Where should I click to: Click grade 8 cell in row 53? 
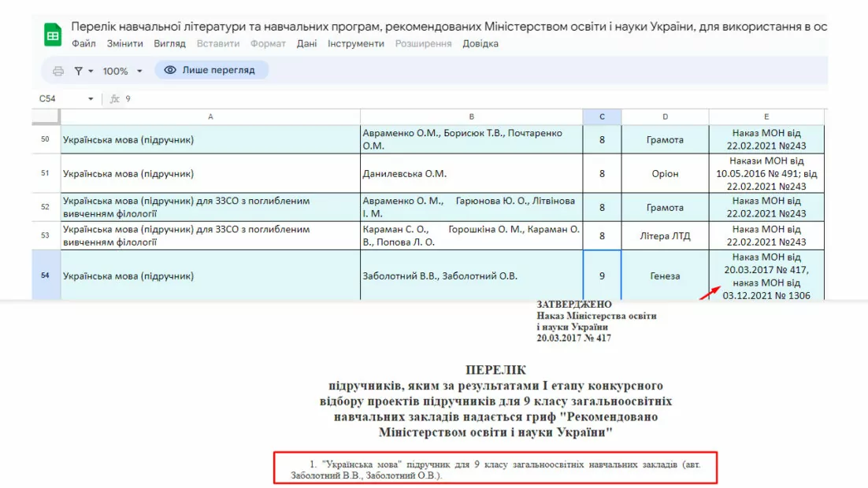603,235
